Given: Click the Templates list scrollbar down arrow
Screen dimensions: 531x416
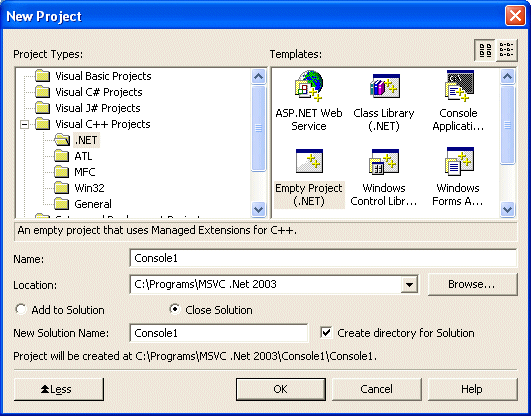Looking at the screenshot, I should click(507, 209).
